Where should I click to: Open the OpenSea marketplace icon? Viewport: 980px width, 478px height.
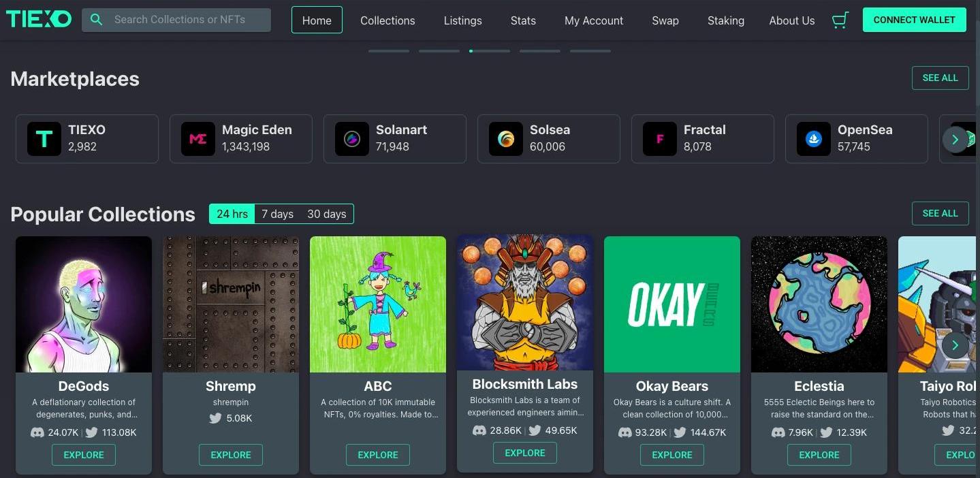click(x=813, y=139)
